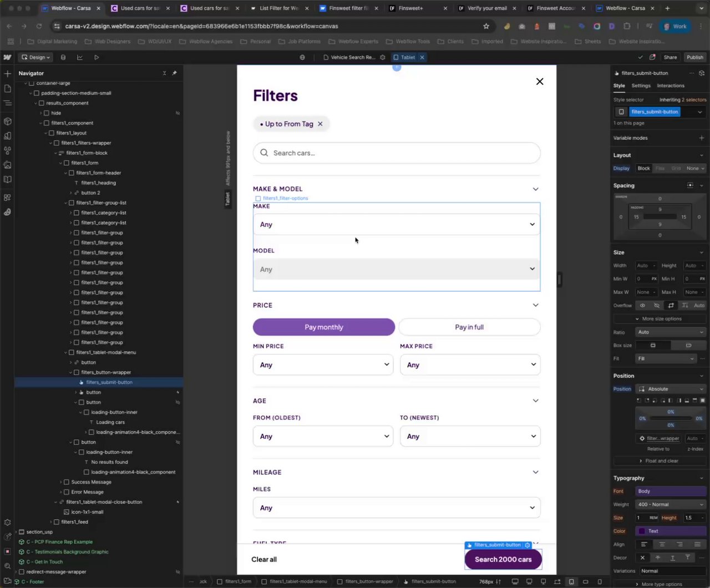
Task: Set display to Block
Action: (x=643, y=168)
